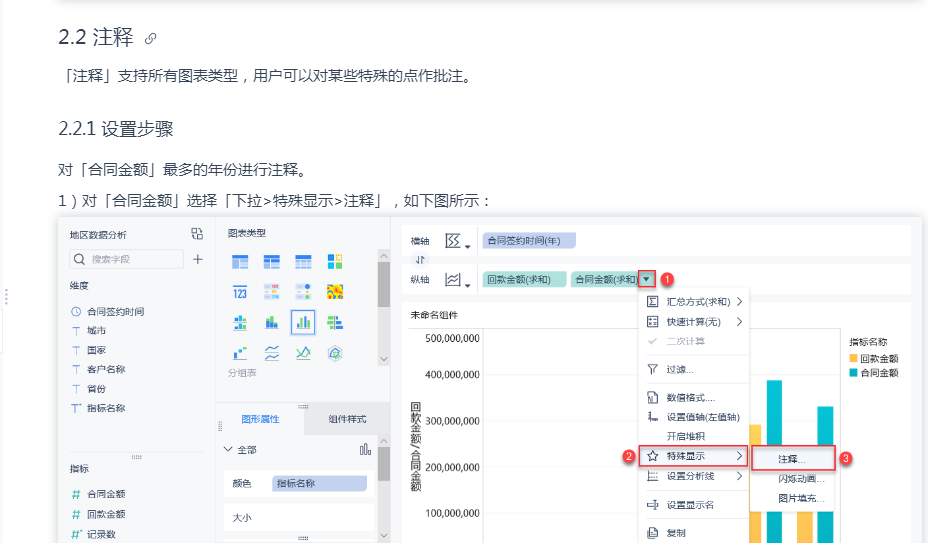Expand the 汇总方式(求和) submenu
928x543 pixels.
tap(739, 301)
